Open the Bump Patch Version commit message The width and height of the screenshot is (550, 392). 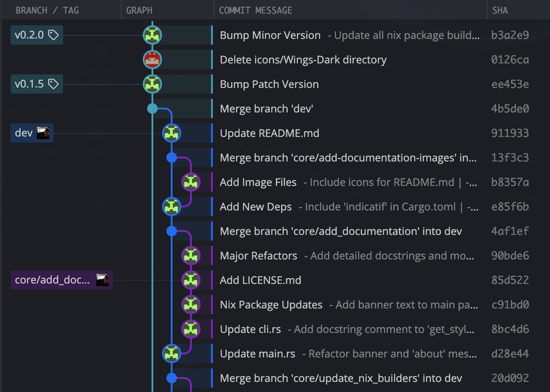(269, 84)
